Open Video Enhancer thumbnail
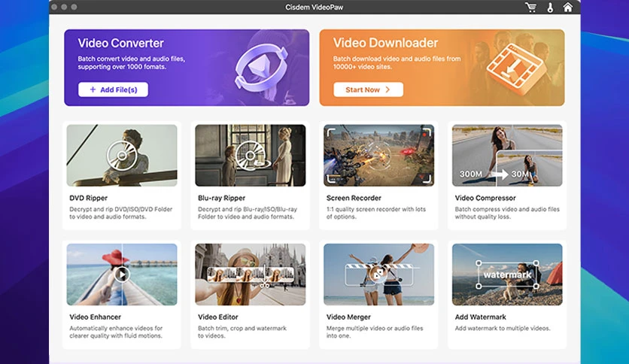The image size is (629, 364). (x=122, y=275)
